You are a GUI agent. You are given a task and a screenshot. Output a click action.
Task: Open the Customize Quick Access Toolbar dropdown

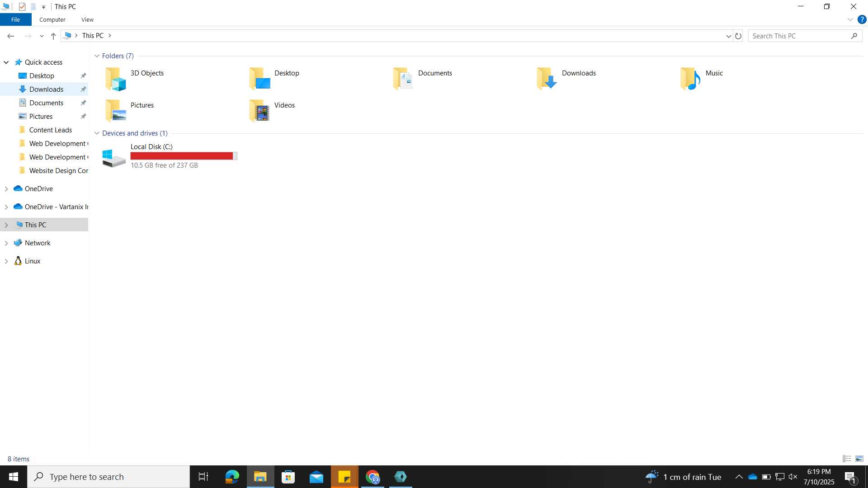point(43,7)
